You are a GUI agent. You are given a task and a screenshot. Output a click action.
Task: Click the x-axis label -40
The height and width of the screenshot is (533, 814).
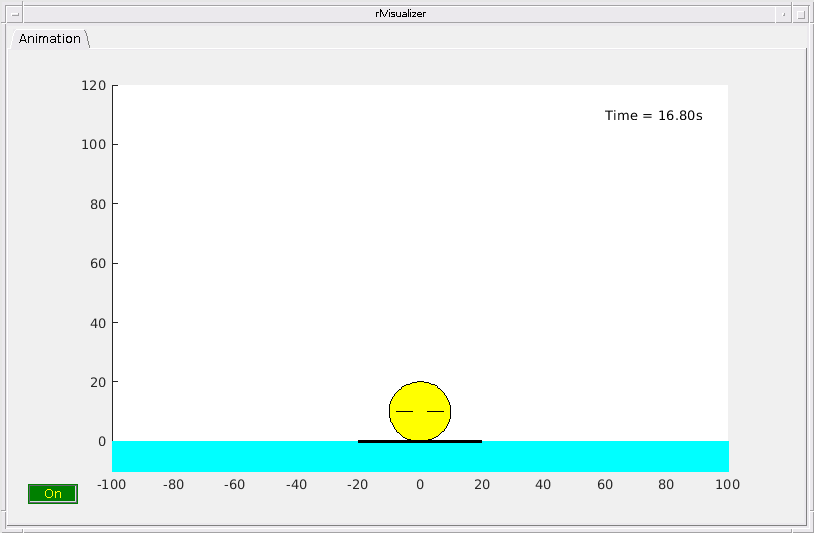pos(296,485)
